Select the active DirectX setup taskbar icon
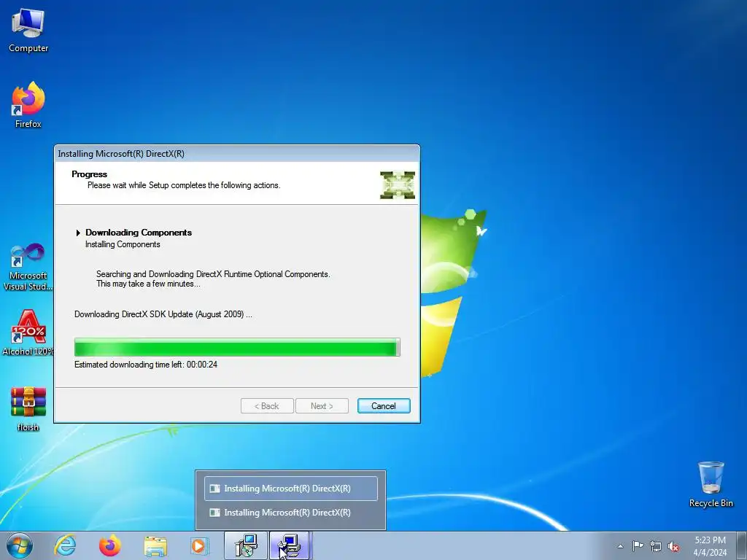The width and height of the screenshot is (747, 560). [290, 545]
